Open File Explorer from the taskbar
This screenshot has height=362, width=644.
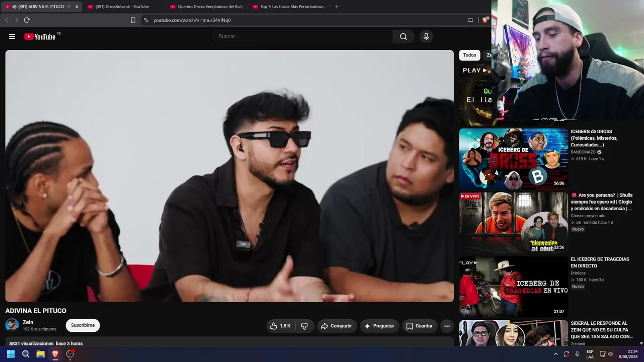pos(40,354)
